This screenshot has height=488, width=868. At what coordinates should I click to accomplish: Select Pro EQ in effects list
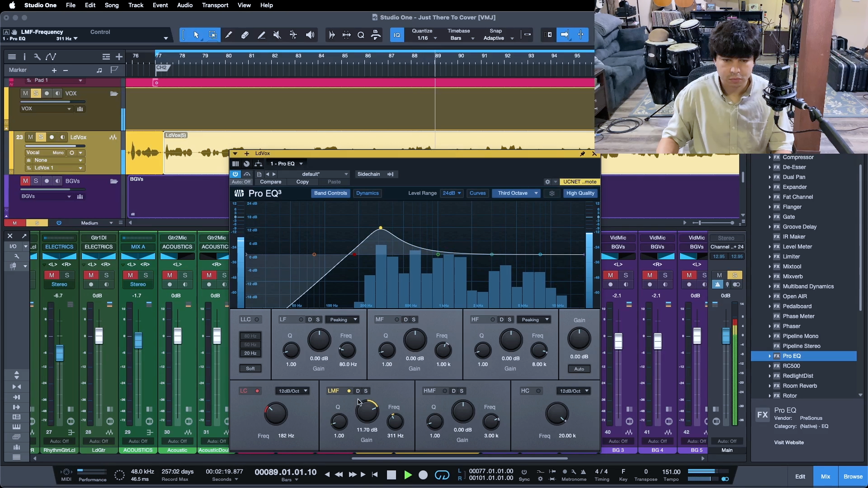point(792,356)
